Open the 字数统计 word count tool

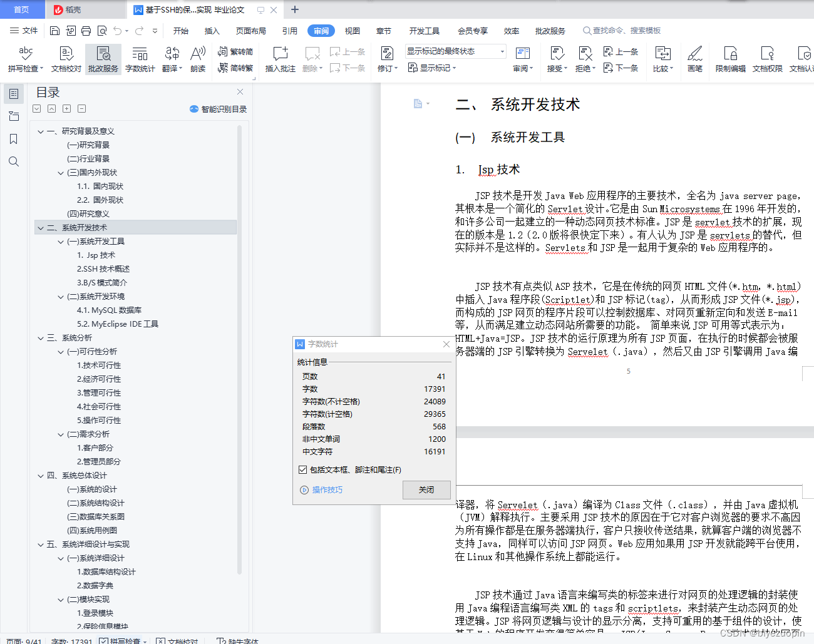tap(140, 59)
